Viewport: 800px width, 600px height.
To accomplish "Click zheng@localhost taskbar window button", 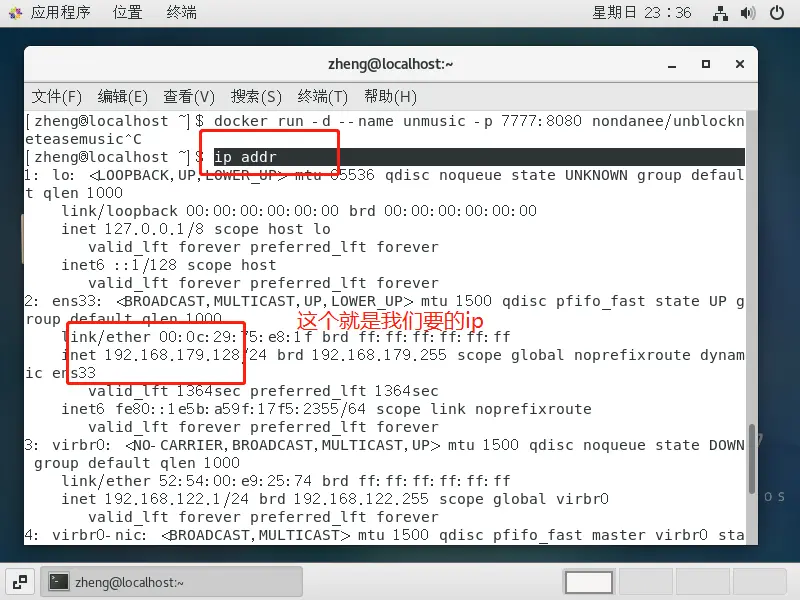I will (171, 582).
